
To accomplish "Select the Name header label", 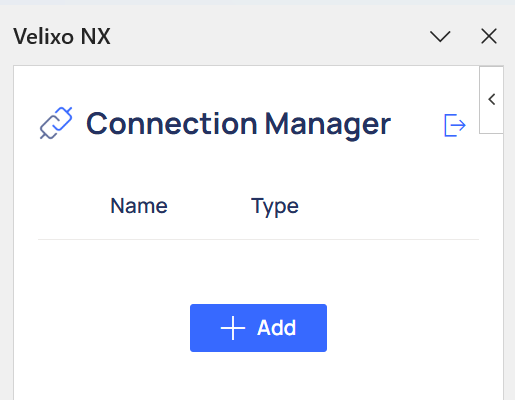I will pyautogui.click(x=139, y=206).
